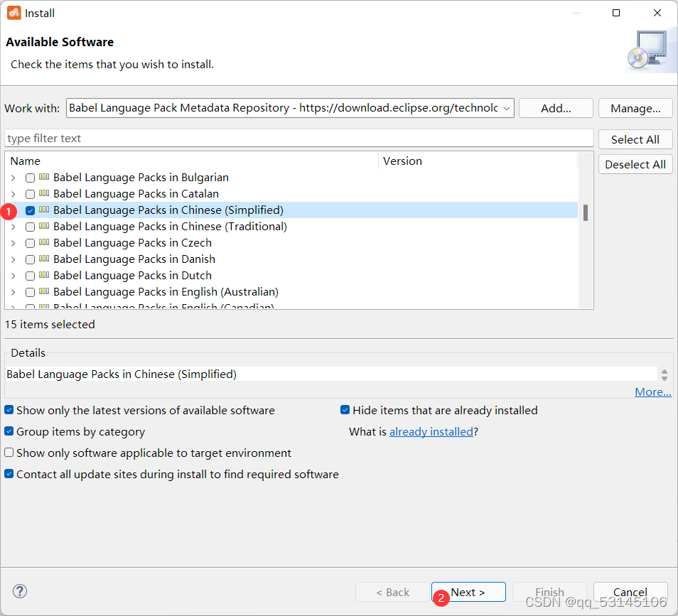Click the Catalan language pack category icon
Viewport: 678px width, 616px height.
[44, 193]
